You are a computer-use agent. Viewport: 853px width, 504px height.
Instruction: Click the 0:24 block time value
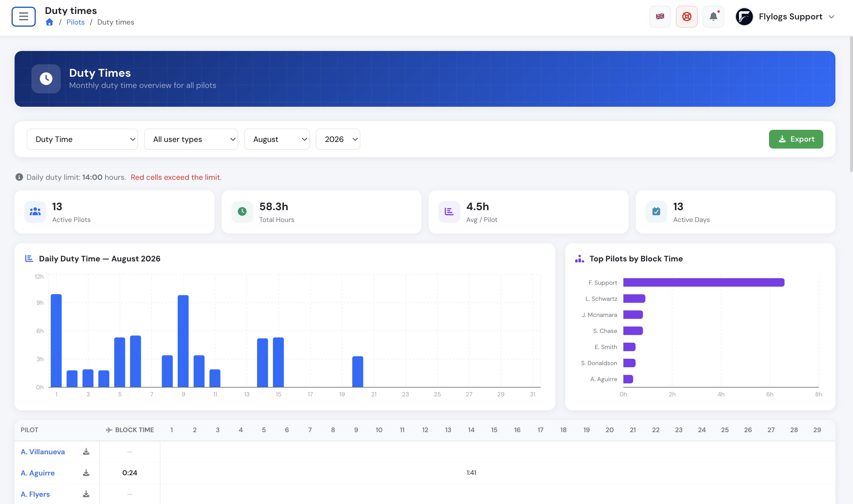click(x=130, y=473)
